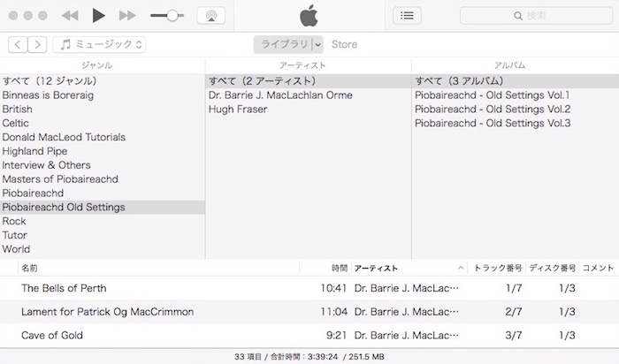Open the AirPlay output menu

click(x=210, y=16)
